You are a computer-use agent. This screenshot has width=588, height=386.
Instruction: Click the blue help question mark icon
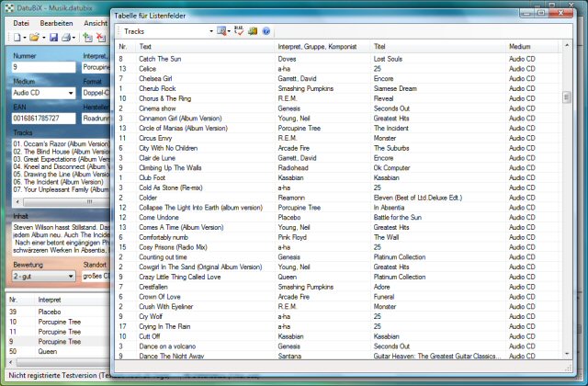tap(266, 31)
